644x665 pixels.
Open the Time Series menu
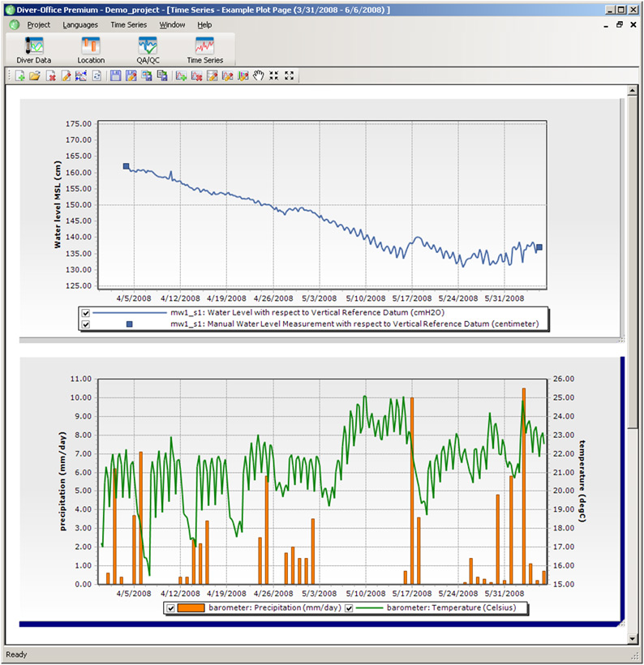point(128,25)
